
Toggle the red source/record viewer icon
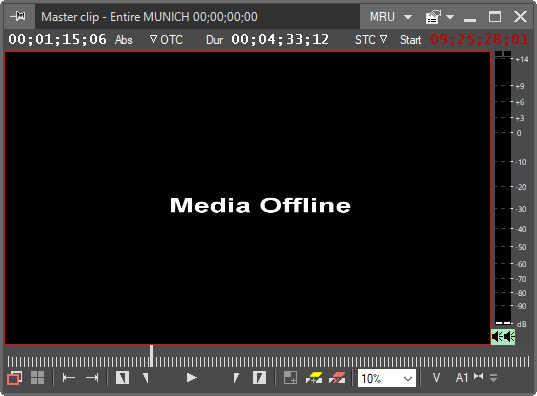click(x=15, y=378)
